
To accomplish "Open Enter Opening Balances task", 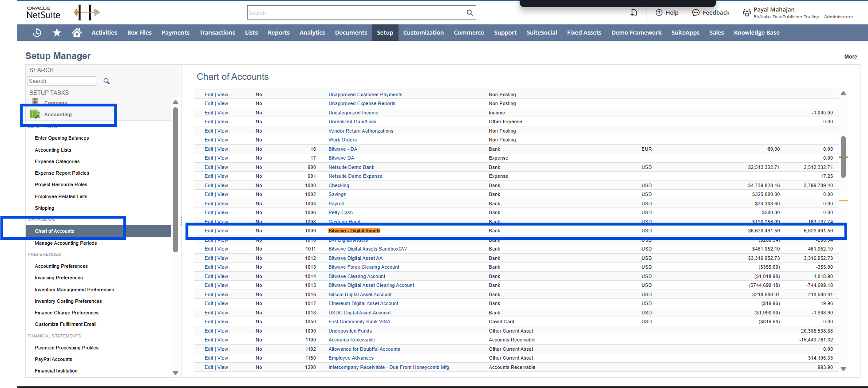I will [62, 138].
